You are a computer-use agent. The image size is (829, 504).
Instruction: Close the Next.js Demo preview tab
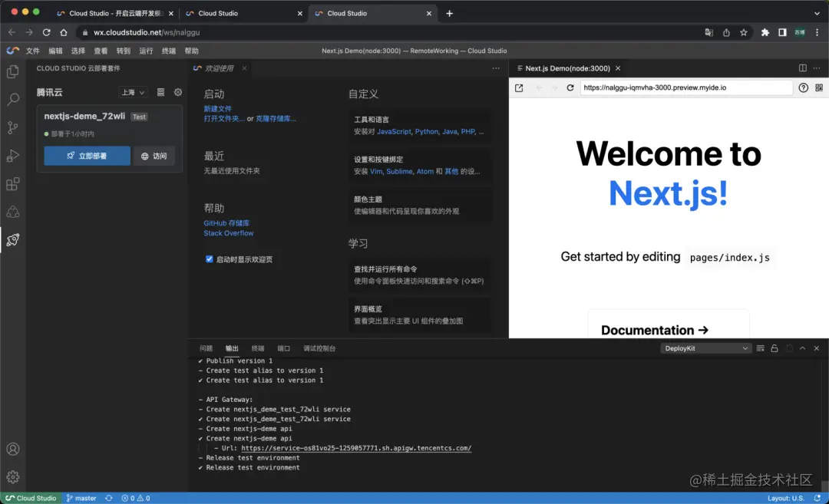point(617,68)
